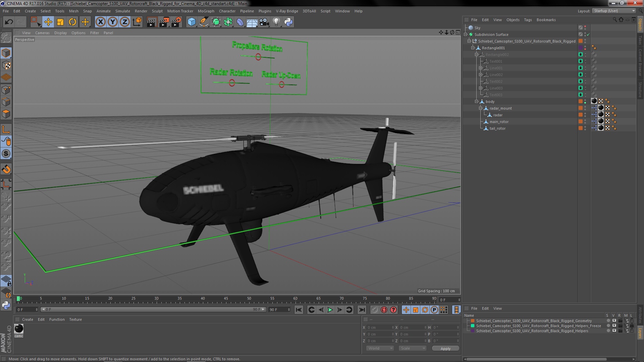
Task: Open Keyframe Selection question icon
Action: [x=393, y=310]
